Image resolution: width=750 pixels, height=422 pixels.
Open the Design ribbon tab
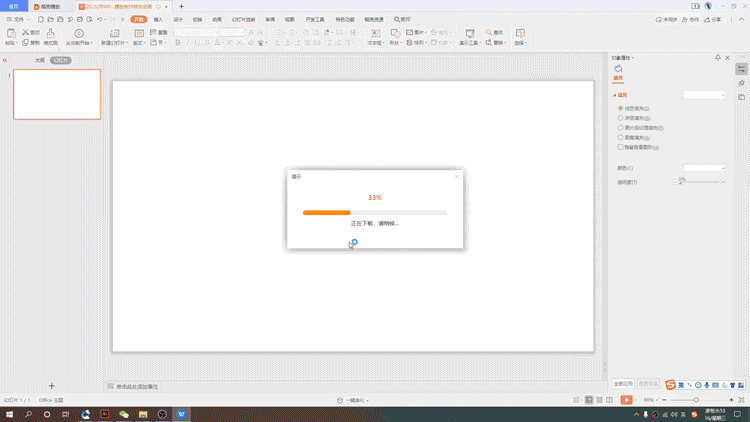click(x=178, y=20)
